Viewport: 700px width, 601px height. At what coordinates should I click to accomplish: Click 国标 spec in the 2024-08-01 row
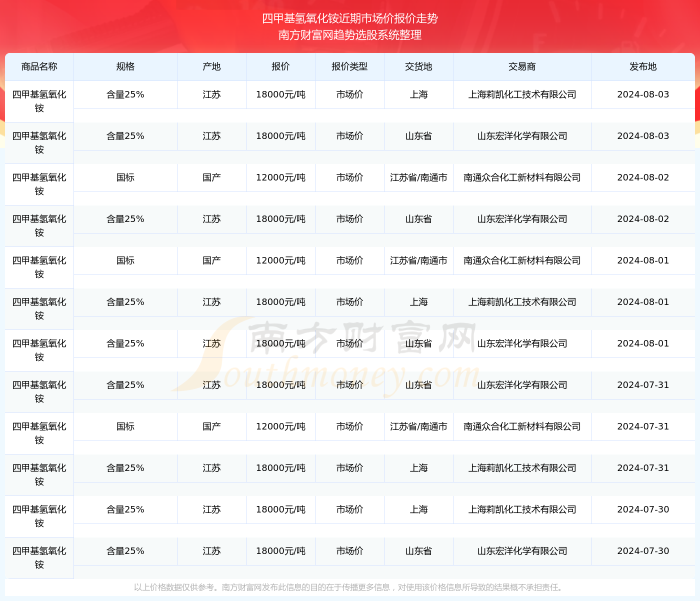click(125, 260)
